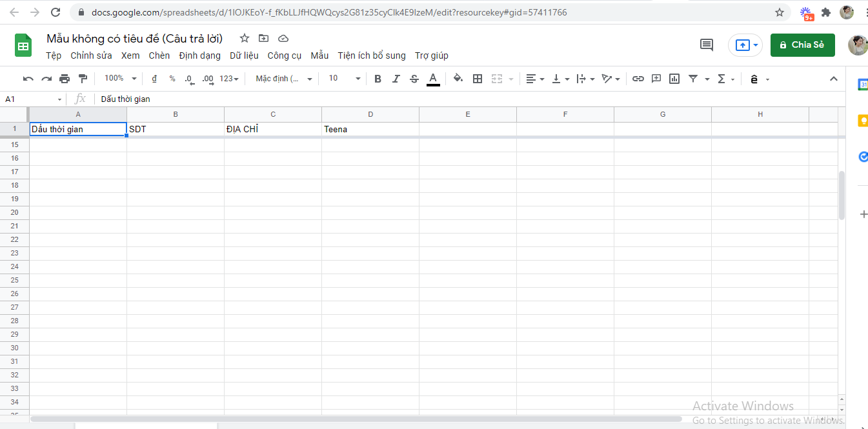The height and width of the screenshot is (429, 868).
Task: Toggle italic formatting
Action: point(396,79)
